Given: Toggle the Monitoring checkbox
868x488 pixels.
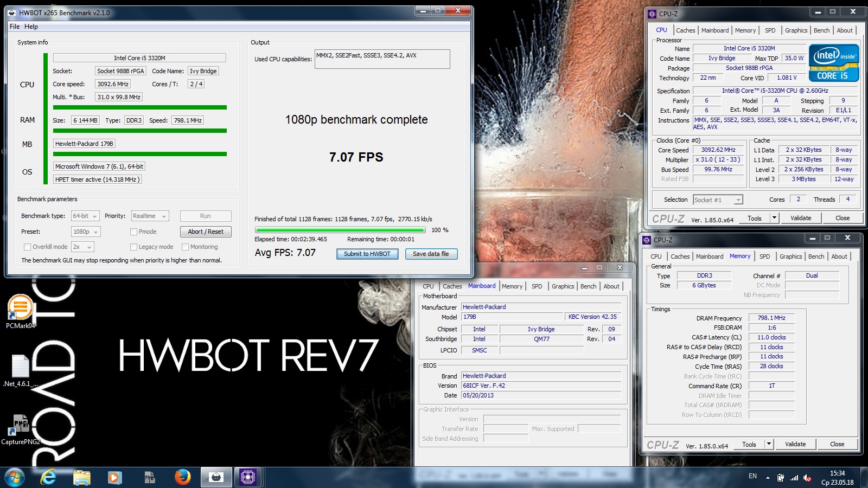Looking at the screenshot, I should point(185,247).
